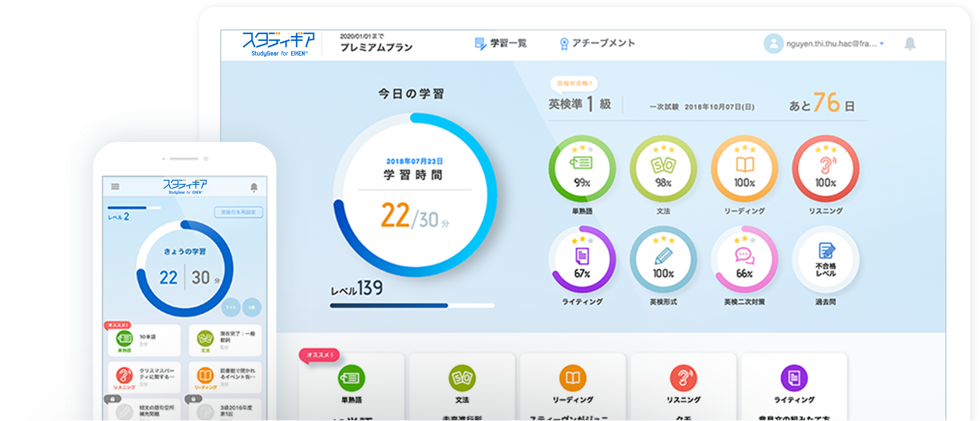Open the リスニング 100% progress circle
Screen dimensions: 980x421
826,169
